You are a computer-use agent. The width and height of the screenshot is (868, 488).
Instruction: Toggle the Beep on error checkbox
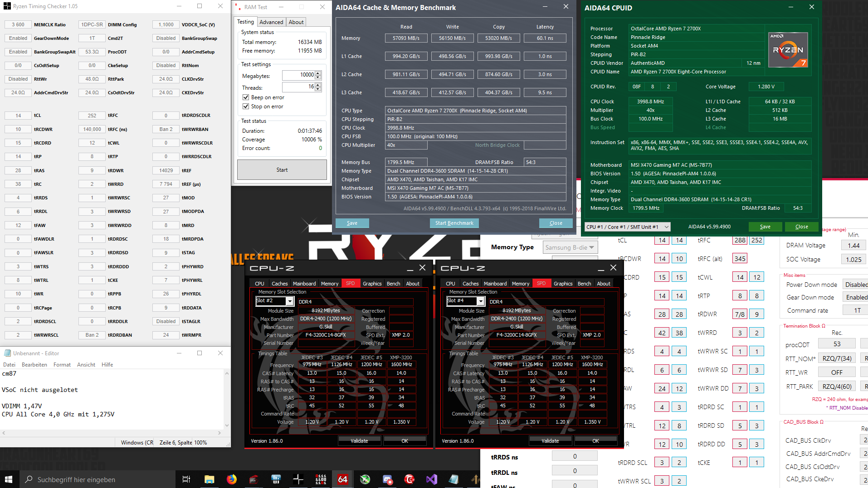[x=246, y=97]
